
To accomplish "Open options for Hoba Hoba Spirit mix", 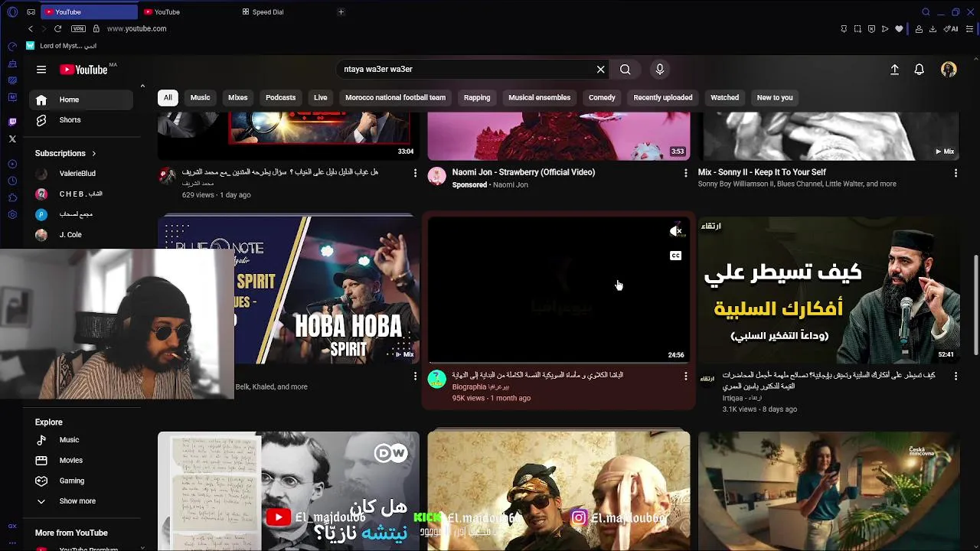I will [x=415, y=376].
